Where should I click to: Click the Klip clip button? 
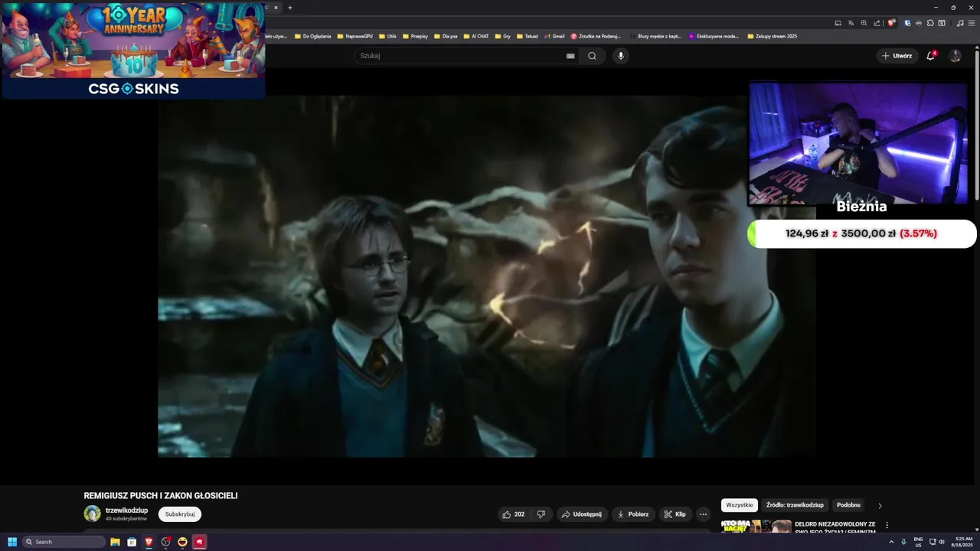point(675,514)
